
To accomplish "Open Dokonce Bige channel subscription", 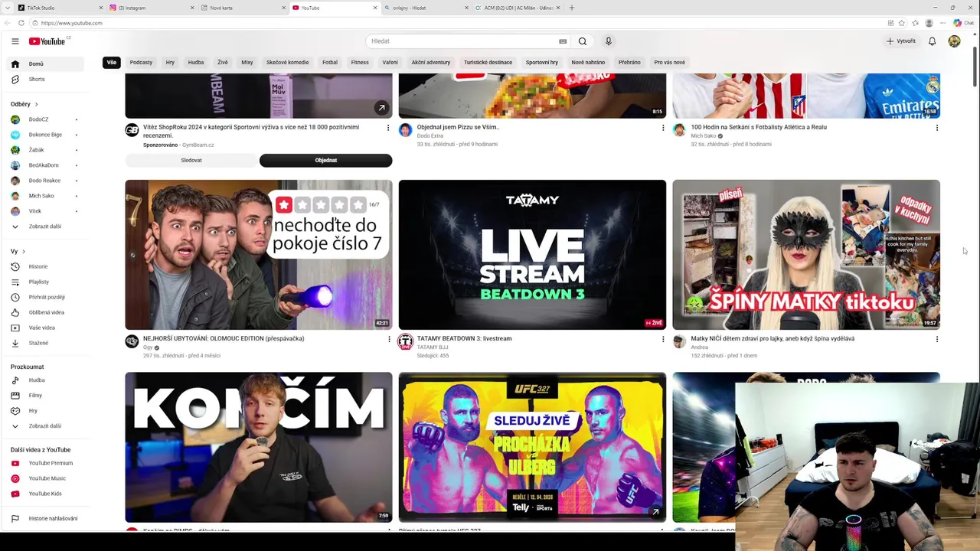I will 46,135.
